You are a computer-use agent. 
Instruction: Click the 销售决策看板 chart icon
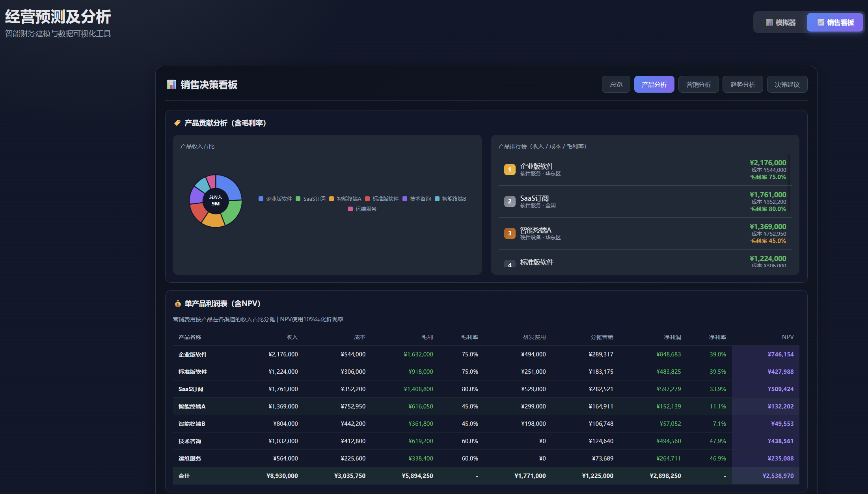(171, 84)
